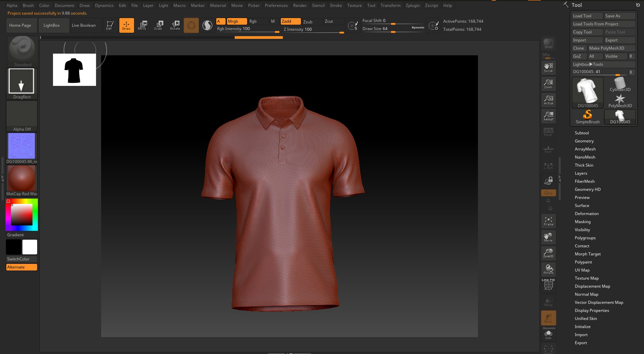Click the black shirt reference thumbnail
This screenshot has height=354, width=644.
tap(74, 70)
